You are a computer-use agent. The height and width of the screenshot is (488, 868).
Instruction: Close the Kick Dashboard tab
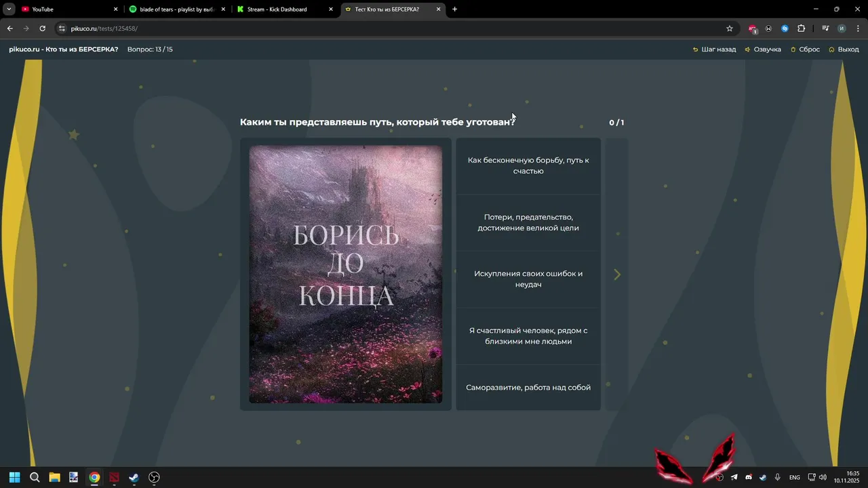click(331, 9)
